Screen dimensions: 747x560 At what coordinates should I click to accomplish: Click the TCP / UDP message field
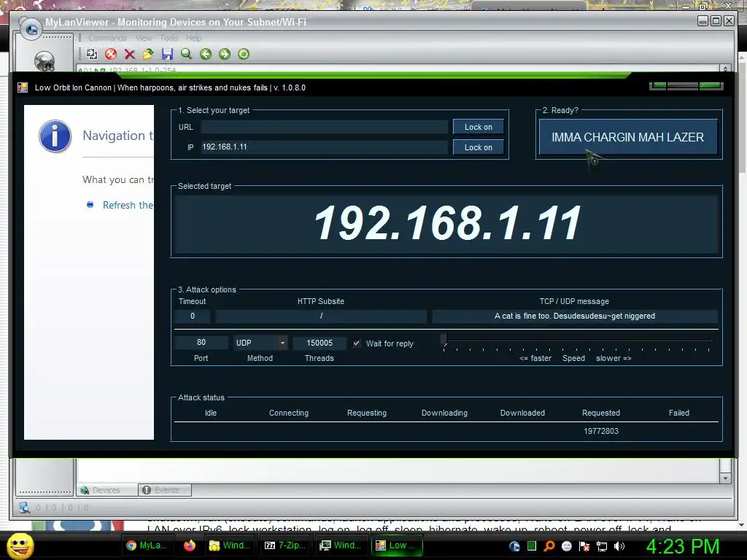click(x=575, y=316)
